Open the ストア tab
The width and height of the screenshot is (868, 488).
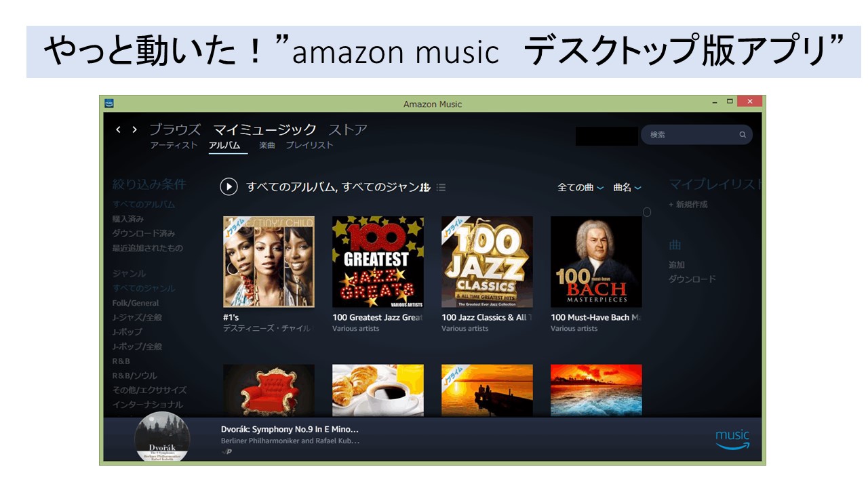point(348,129)
